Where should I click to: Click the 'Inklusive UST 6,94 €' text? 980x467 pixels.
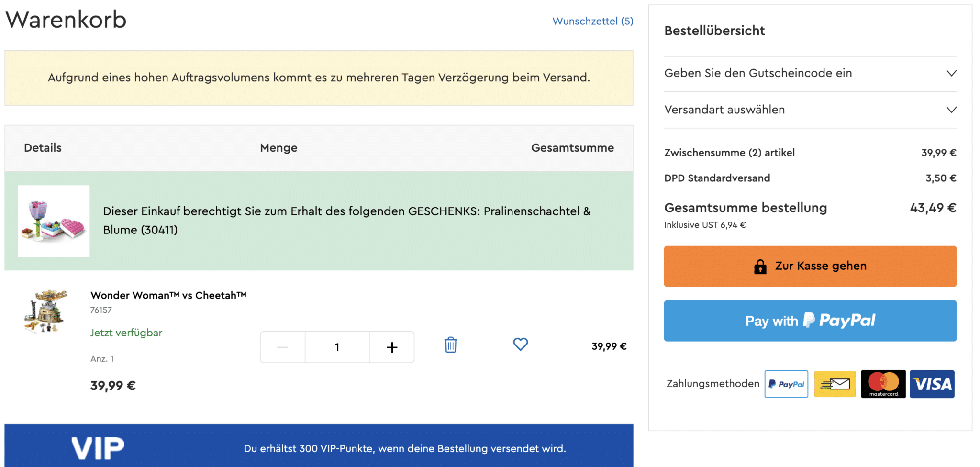click(705, 225)
